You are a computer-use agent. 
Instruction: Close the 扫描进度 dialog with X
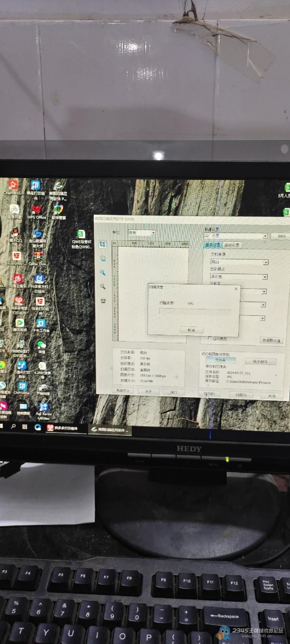click(236, 289)
